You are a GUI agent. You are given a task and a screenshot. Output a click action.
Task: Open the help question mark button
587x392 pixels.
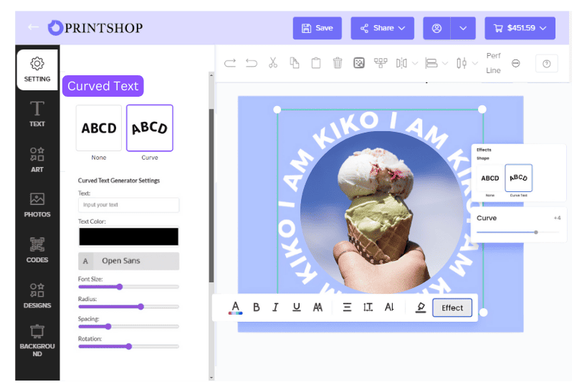click(x=547, y=64)
